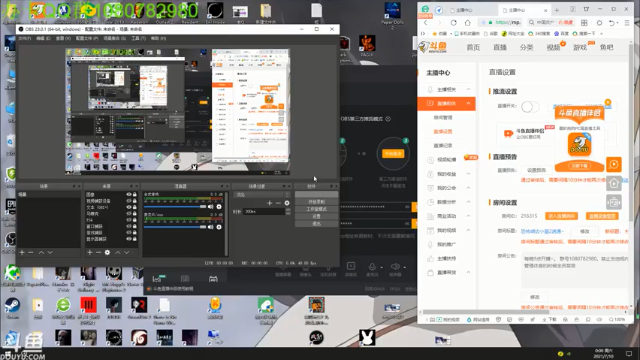Screen dimensions: 640x360
Task: Move scene down in OBS scenes panel
Action: 50,253
